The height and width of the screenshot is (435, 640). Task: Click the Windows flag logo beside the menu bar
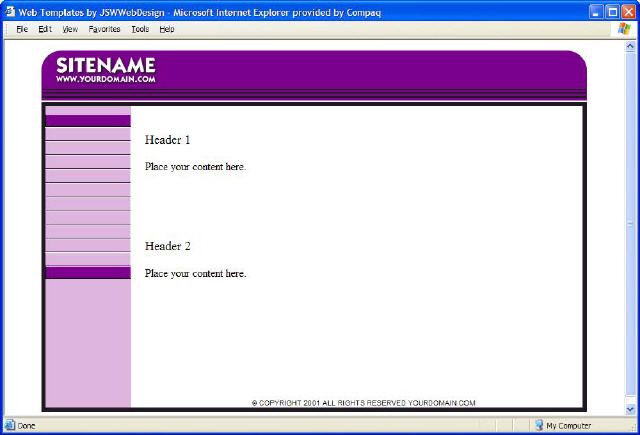click(625, 29)
